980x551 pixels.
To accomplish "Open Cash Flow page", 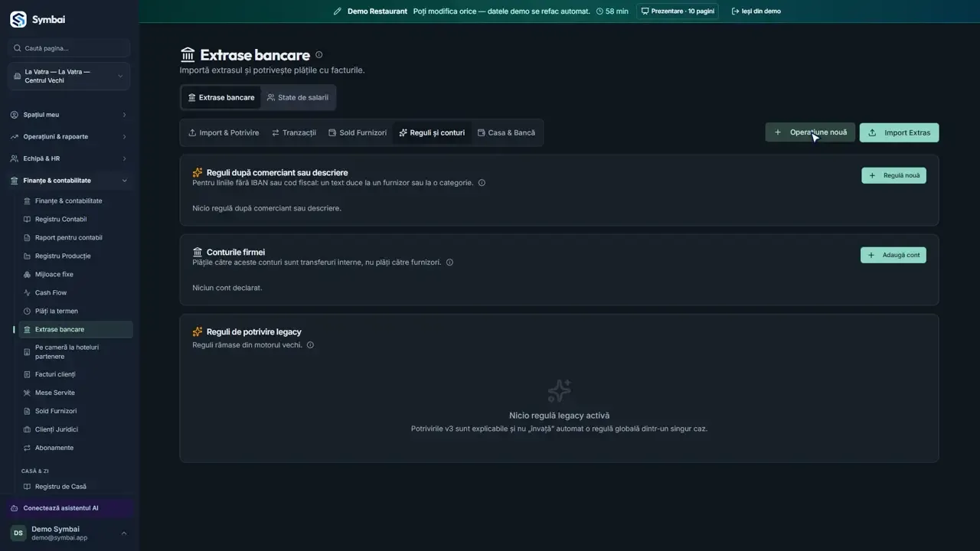I will (x=76, y=293).
